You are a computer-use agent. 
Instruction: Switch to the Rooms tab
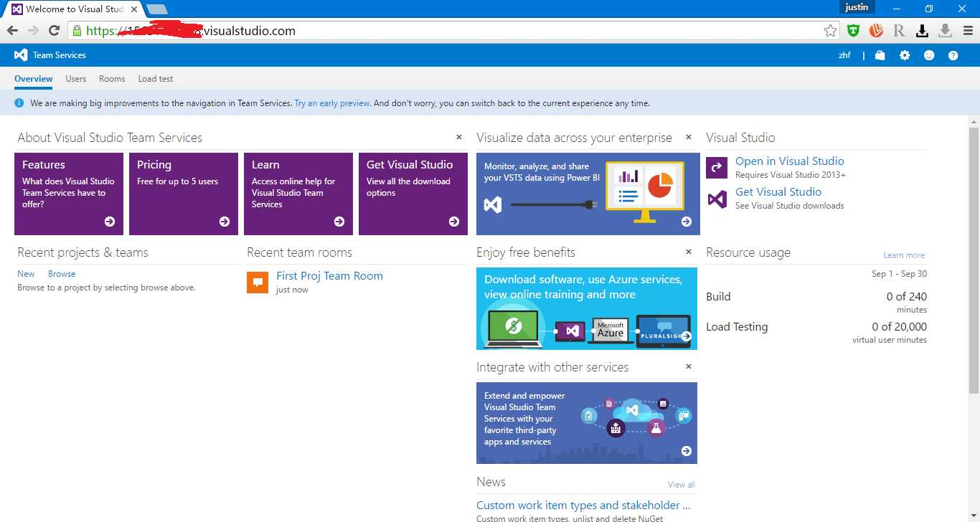(x=112, y=79)
